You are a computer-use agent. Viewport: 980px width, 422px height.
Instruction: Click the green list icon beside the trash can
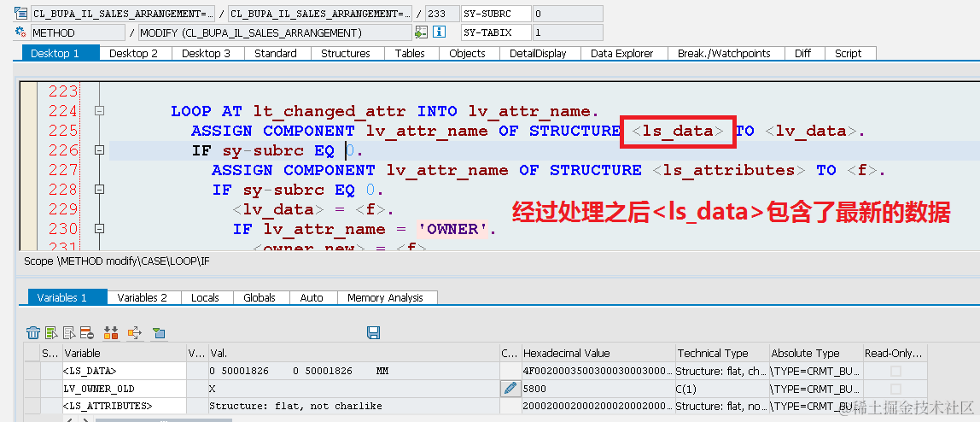click(51, 332)
